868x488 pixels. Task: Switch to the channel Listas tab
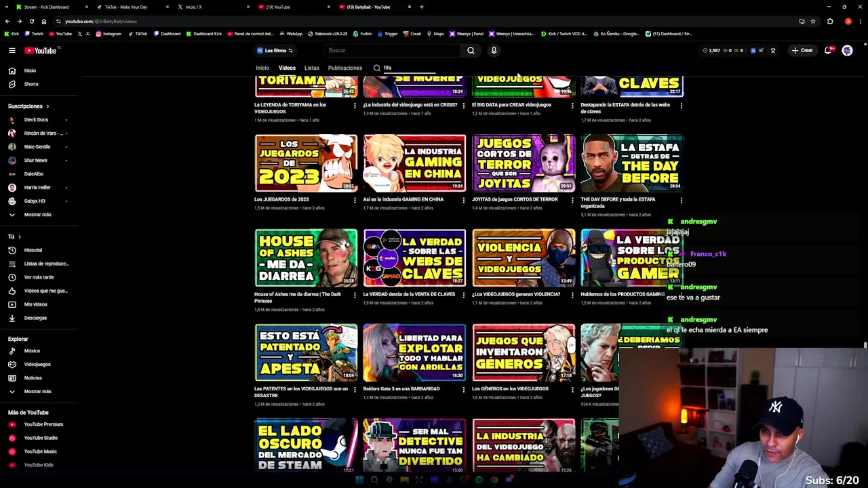point(312,68)
